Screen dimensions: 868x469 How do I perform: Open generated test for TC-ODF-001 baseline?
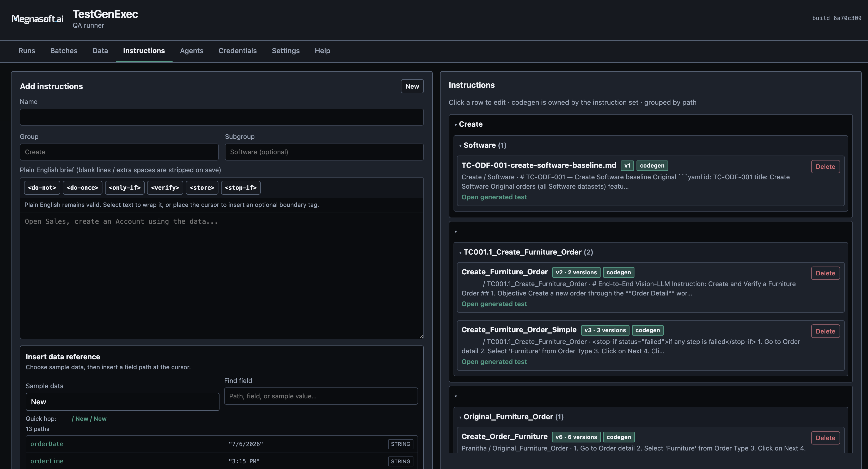click(x=494, y=197)
